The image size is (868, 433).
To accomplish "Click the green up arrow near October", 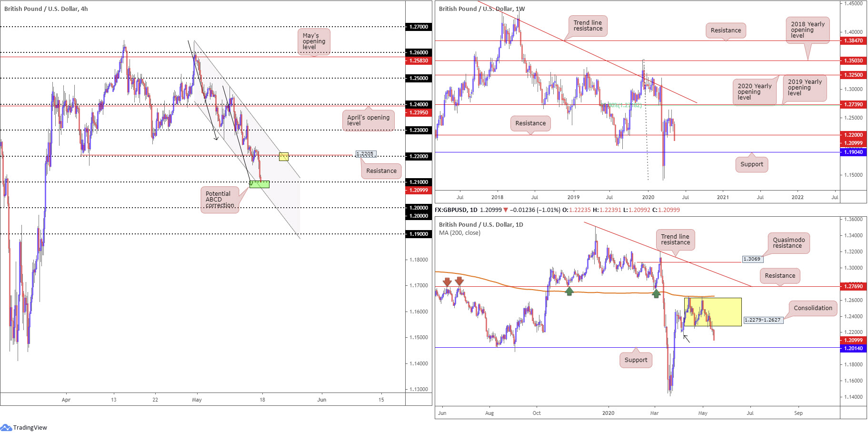I will (x=569, y=291).
